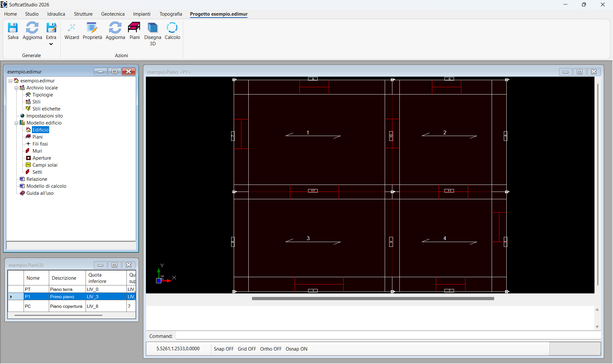The image size is (613, 364).
Task: Select Aperture tree item
Action: click(x=42, y=158)
